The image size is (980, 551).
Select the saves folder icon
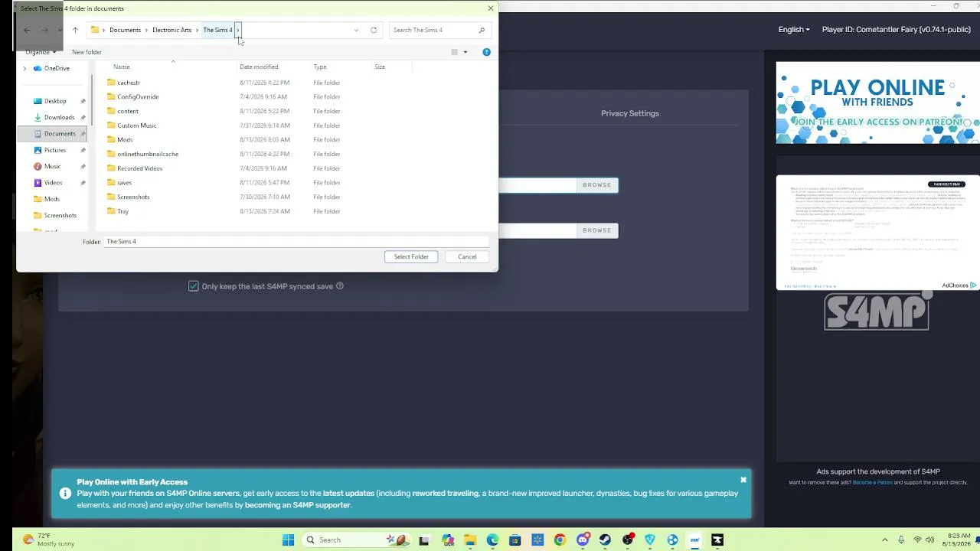coord(111,183)
